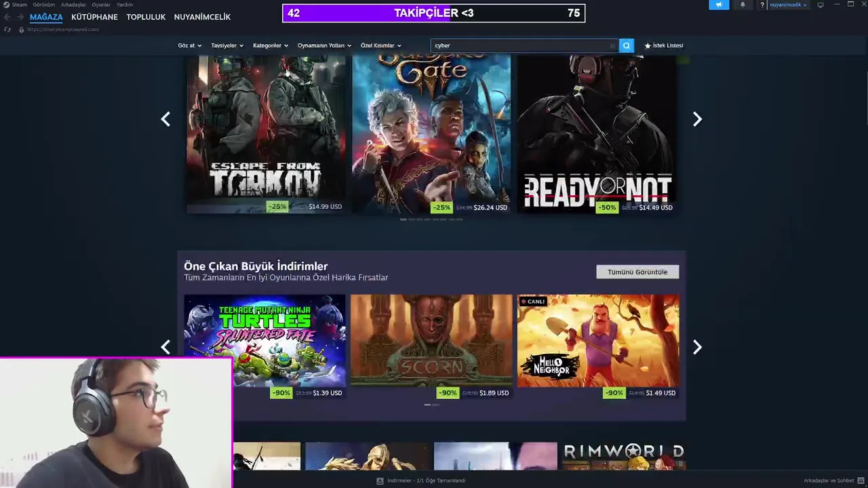Click the search magnifier button

point(627,45)
